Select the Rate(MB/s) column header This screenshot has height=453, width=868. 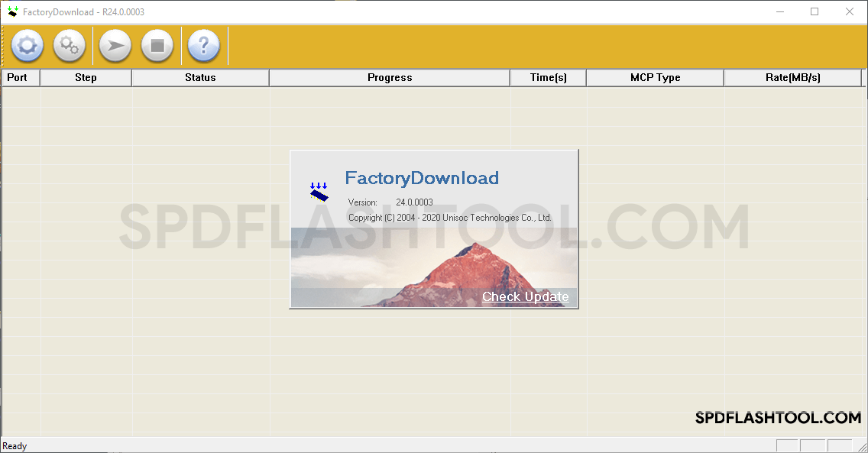coord(792,77)
